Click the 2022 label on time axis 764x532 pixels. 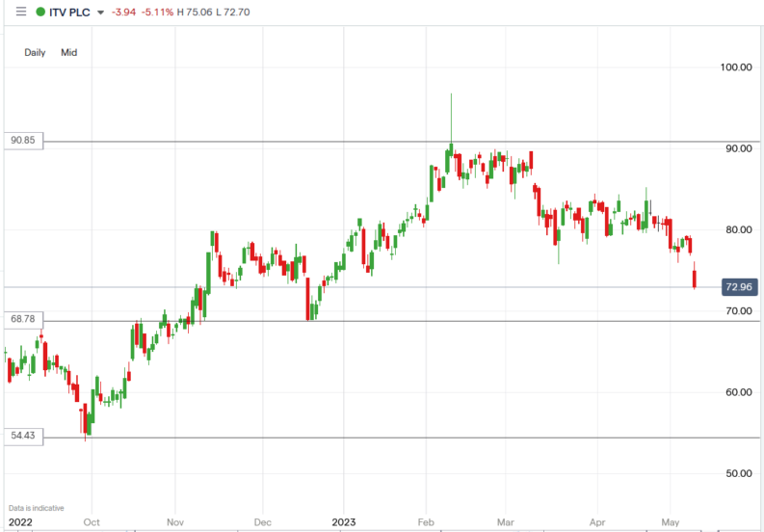[x=20, y=522]
